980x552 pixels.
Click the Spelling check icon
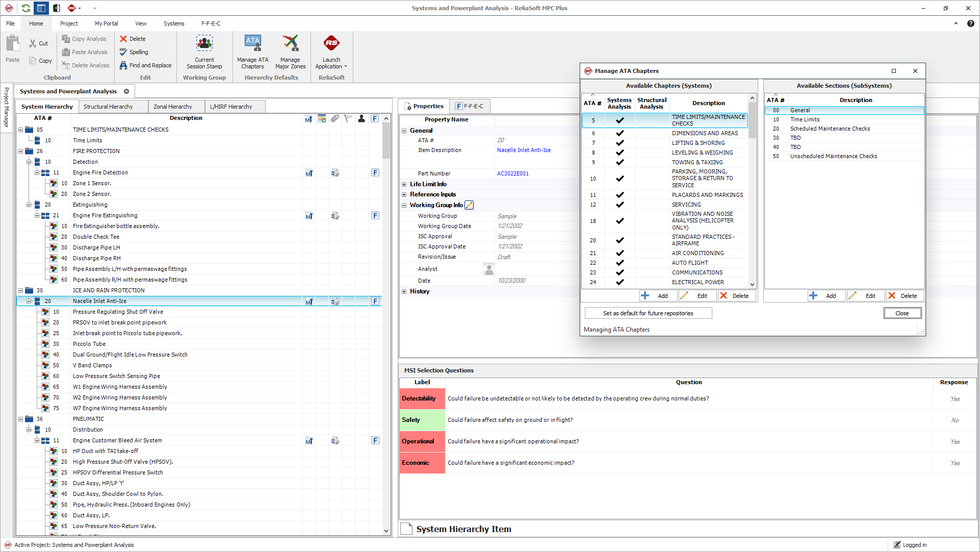pyautogui.click(x=123, y=52)
